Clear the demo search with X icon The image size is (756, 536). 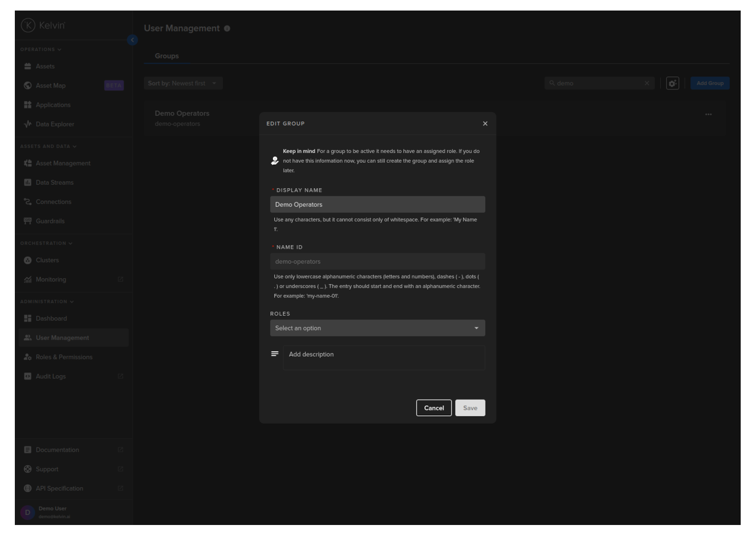click(647, 83)
